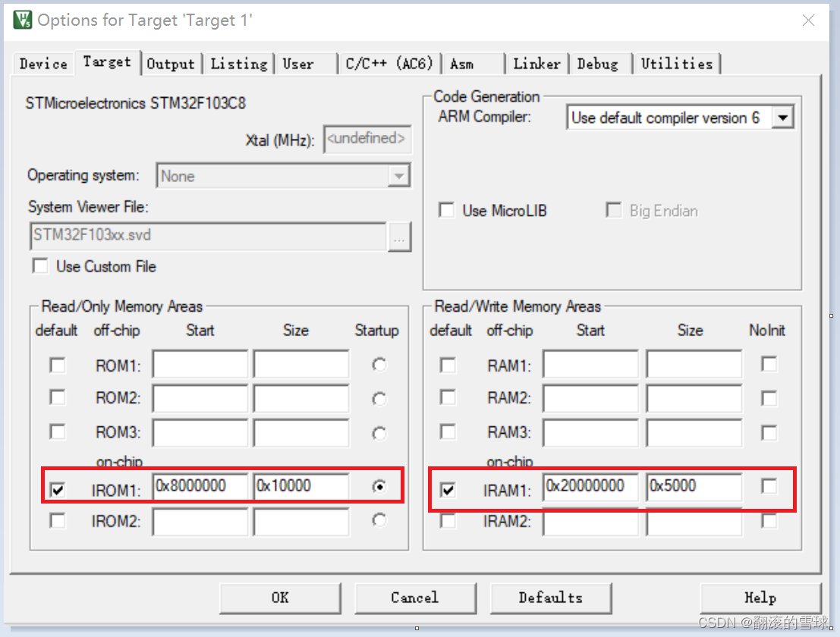This screenshot has height=637, width=840.
Task: Select the Debug tab
Action: [x=599, y=64]
